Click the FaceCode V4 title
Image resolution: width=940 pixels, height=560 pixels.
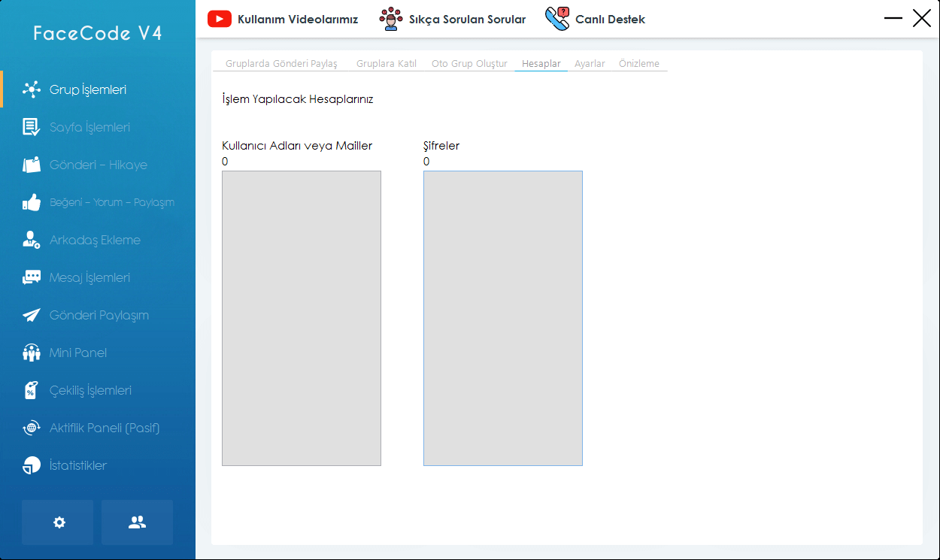pyautogui.click(x=98, y=33)
